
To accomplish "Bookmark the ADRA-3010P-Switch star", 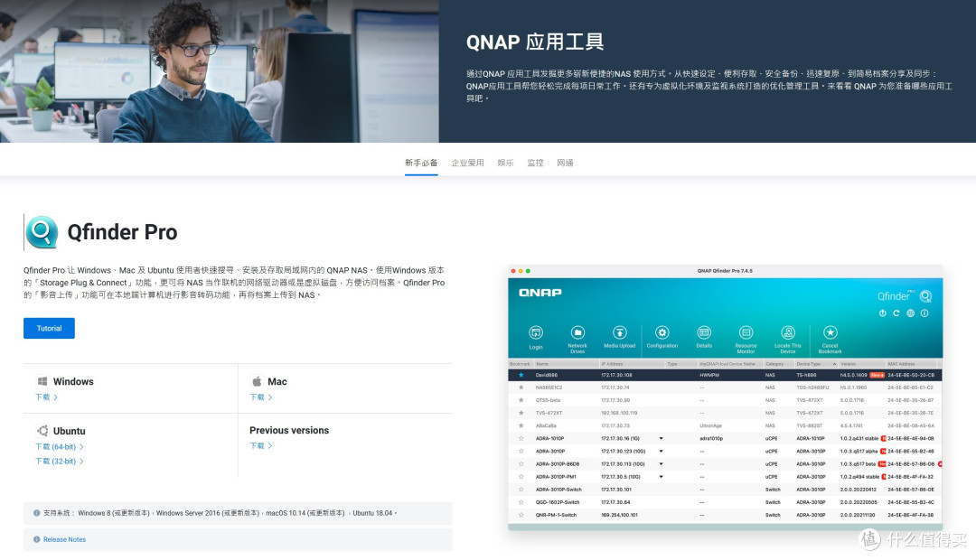I will click(521, 490).
